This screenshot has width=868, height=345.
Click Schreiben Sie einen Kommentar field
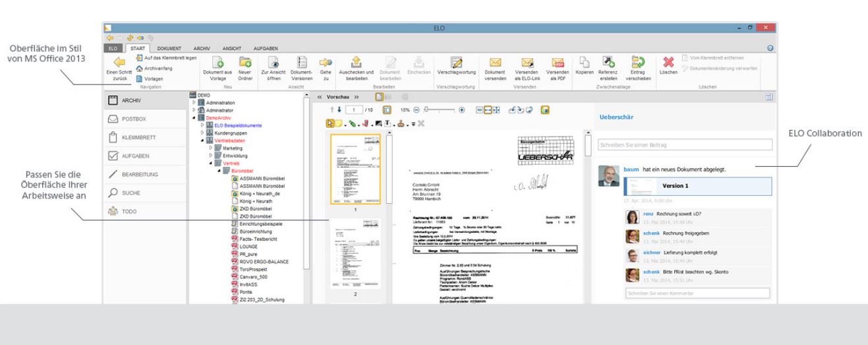[x=697, y=292]
